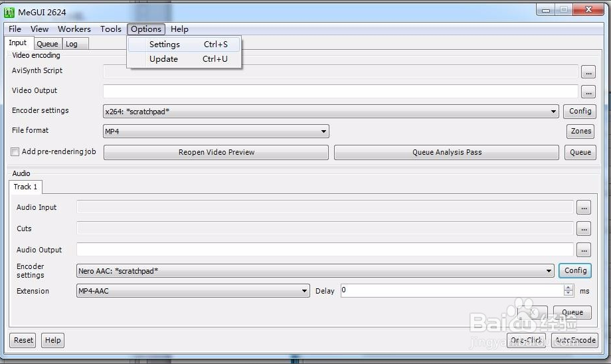Open the File menu
The height and width of the screenshot is (364, 611).
(15, 29)
